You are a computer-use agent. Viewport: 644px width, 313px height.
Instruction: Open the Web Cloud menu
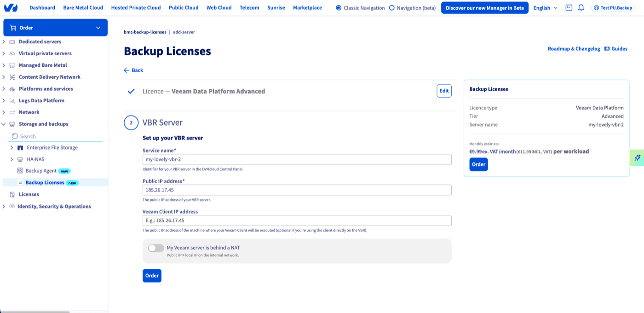click(219, 8)
